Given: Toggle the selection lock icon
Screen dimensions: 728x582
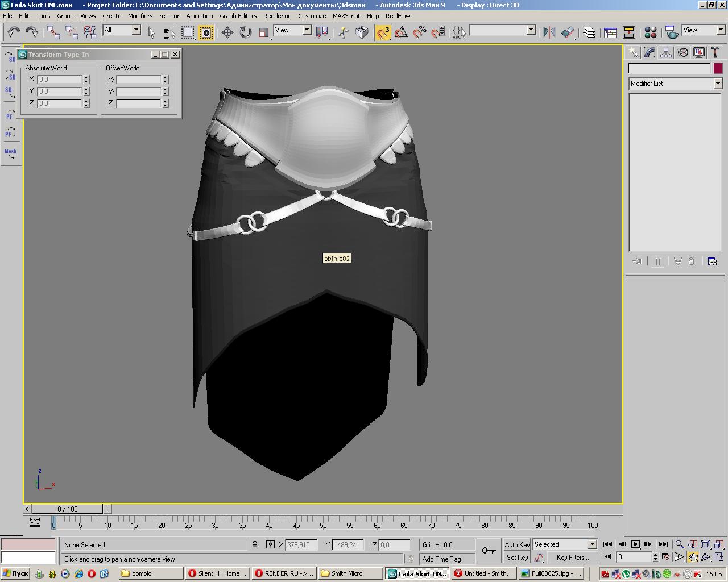Looking at the screenshot, I should pyautogui.click(x=255, y=544).
